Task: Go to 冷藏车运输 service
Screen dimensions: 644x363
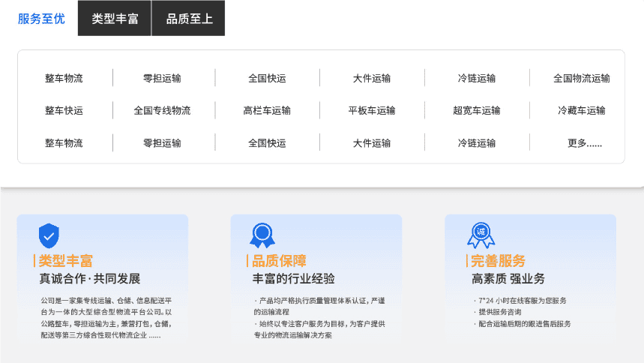Action: click(581, 110)
